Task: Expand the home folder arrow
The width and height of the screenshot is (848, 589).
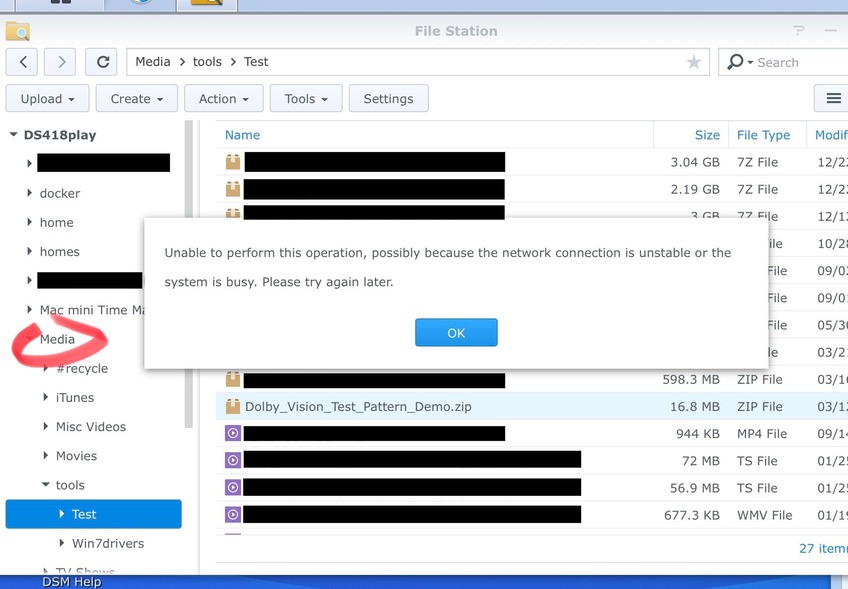Action: click(x=29, y=222)
